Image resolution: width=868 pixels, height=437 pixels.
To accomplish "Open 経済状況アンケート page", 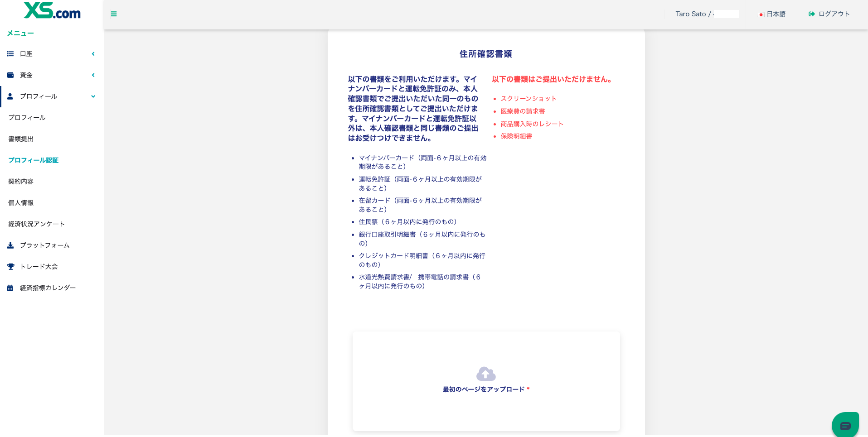I will click(36, 224).
